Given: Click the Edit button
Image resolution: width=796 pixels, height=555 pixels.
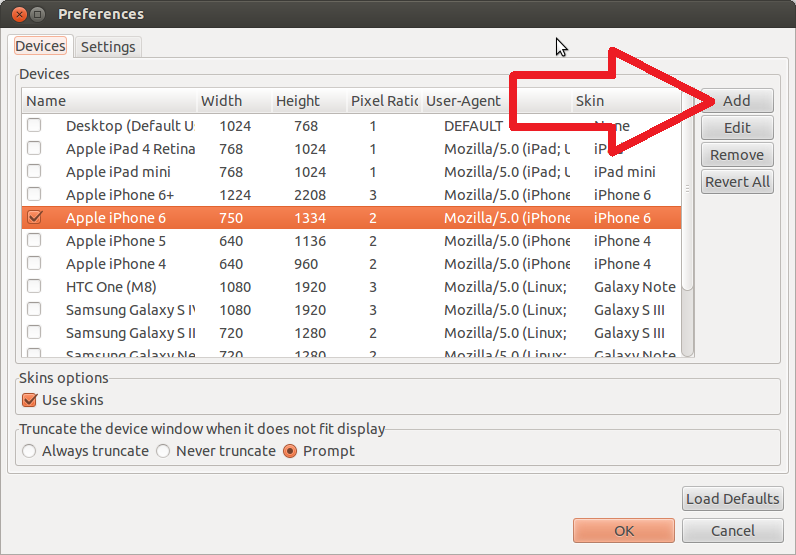Looking at the screenshot, I should pos(737,128).
